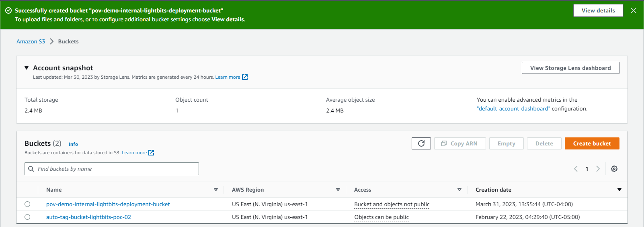
Task: Navigate to Amazon S3 breadcrumb
Action: 31,41
